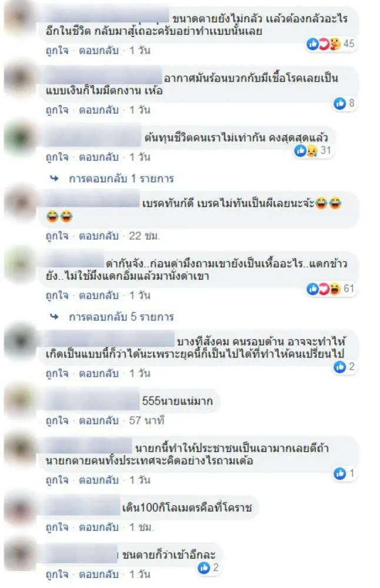Reply to the "เดิน100กิโลเมตร" comment
Screen dimensions: 380x588
99,527
